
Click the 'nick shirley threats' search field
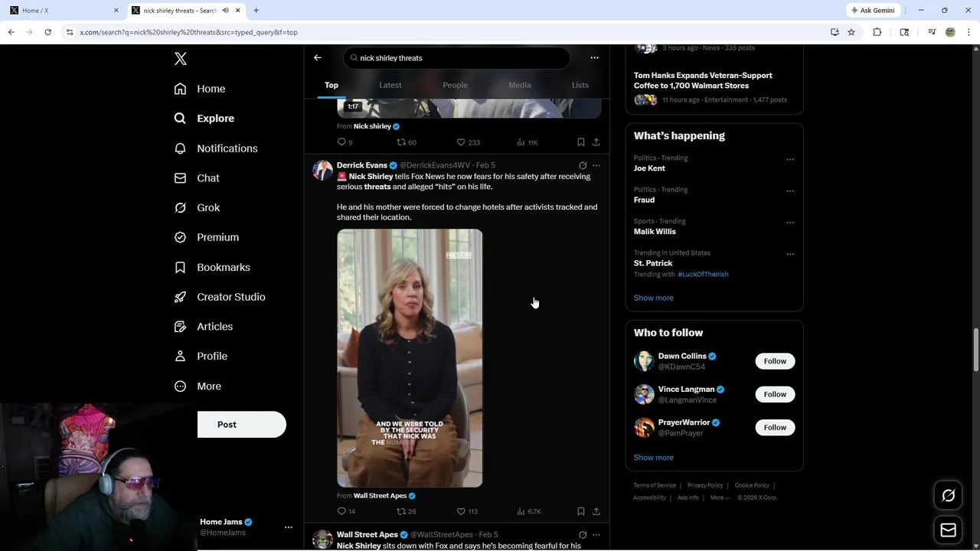[x=456, y=58]
